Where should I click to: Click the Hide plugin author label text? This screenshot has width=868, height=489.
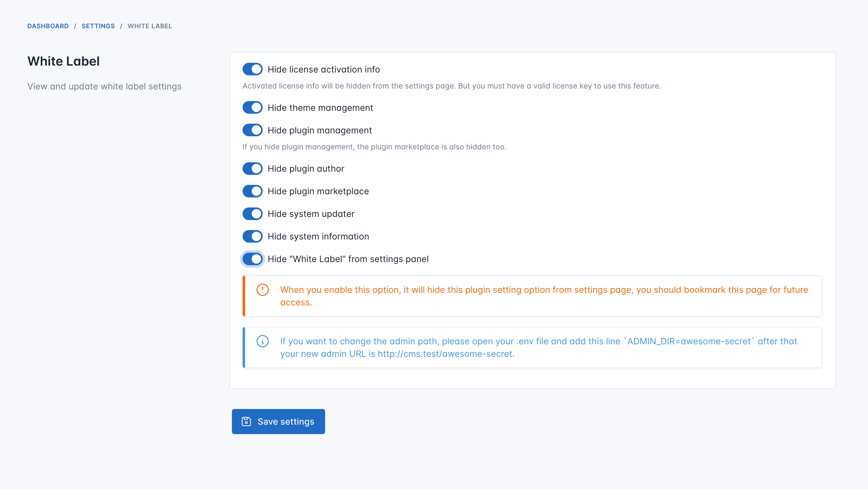pyautogui.click(x=306, y=169)
